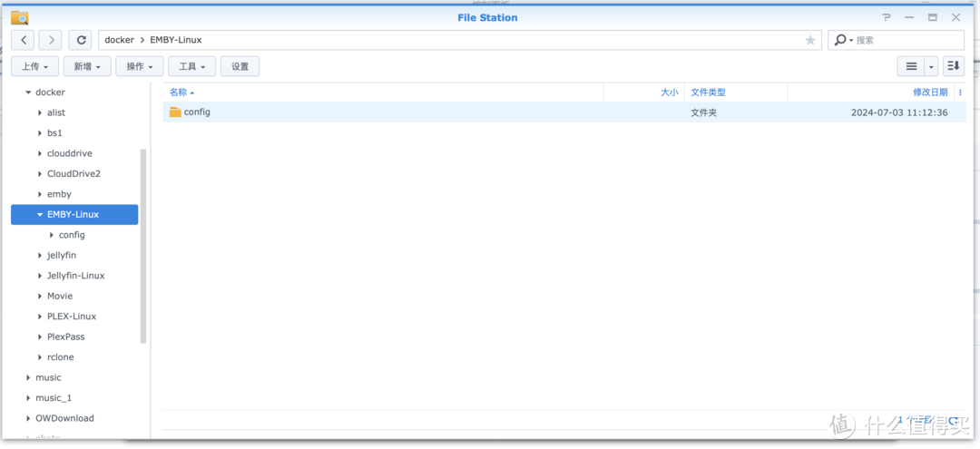Viewport: 980px width, 449px height.
Task: Click the sort order icon
Action: pos(953,66)
